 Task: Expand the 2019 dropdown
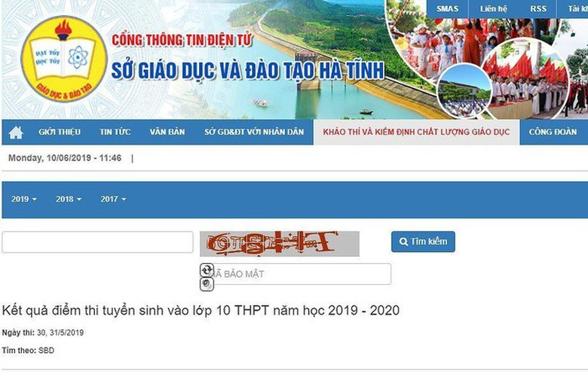pyautogui.click(x=24, y=199)
